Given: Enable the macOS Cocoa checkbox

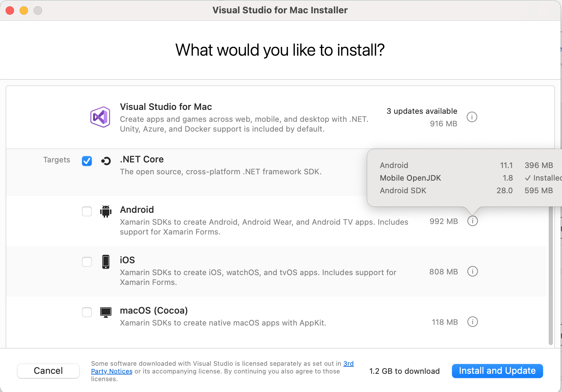Looking at the screenshot, I should [87, 312].
